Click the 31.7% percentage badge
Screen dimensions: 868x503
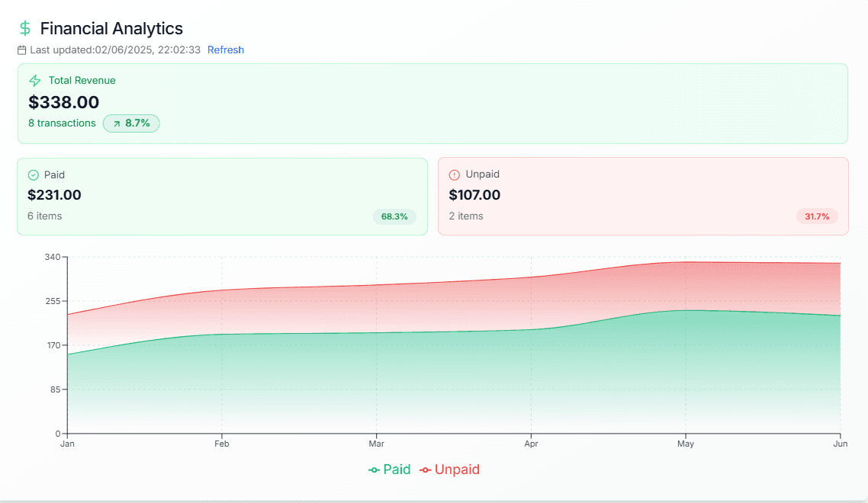[x=817, y=216]
